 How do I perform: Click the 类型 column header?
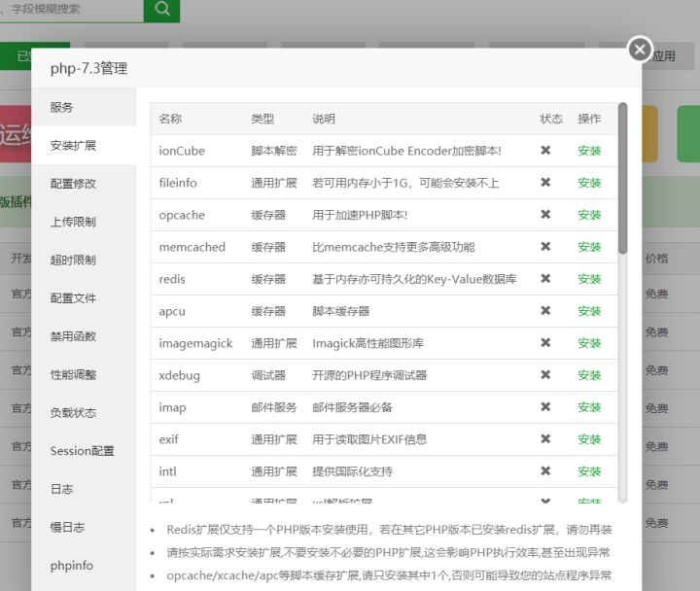262,119
